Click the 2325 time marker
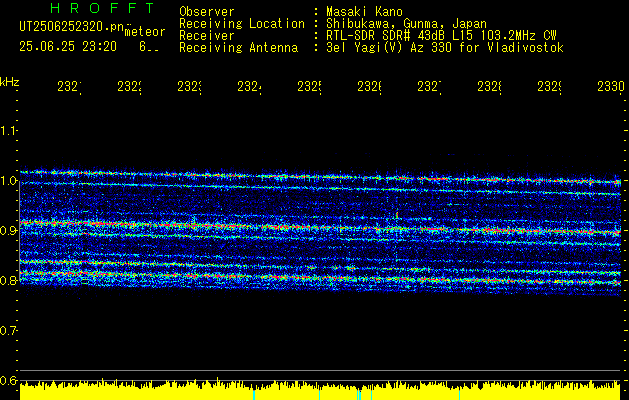The image size is (629, 400). (x=309, y=86)
